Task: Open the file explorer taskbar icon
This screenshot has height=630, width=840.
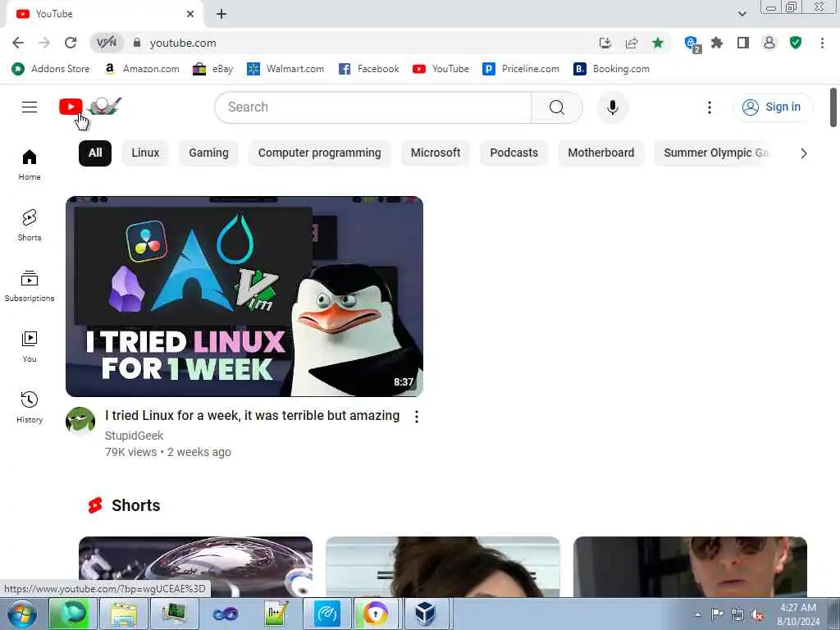Action: pos(125,614)
